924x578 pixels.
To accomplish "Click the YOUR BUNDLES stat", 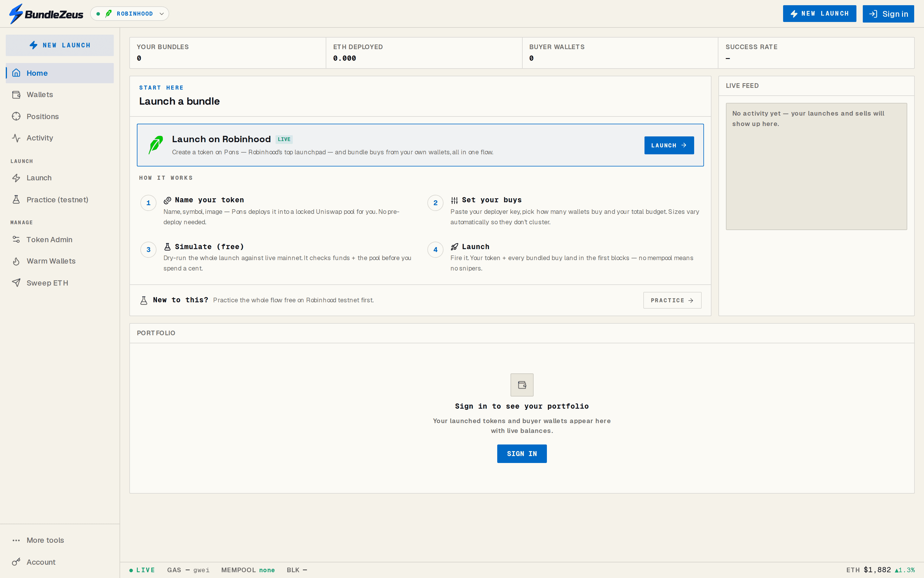I will pos(228,53).
